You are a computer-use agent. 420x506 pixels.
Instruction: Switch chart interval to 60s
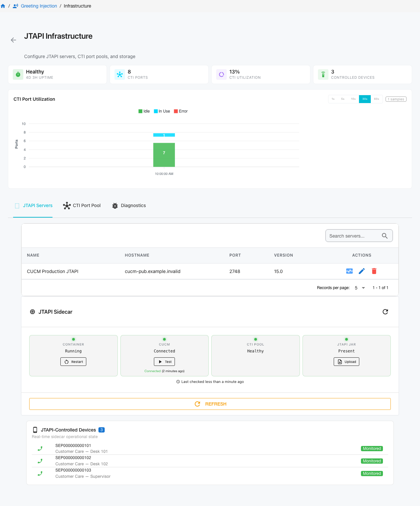[x=377, y=99]
